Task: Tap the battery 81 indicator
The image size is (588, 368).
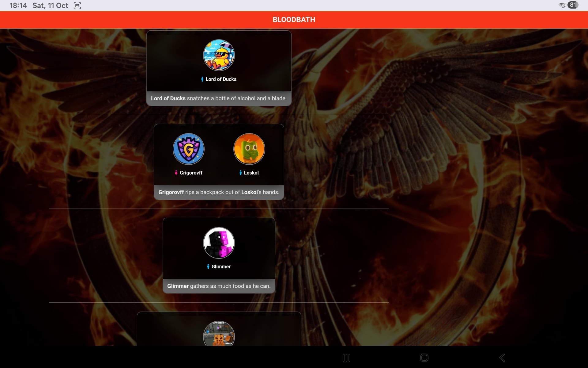Action: (x=573, y=5)
